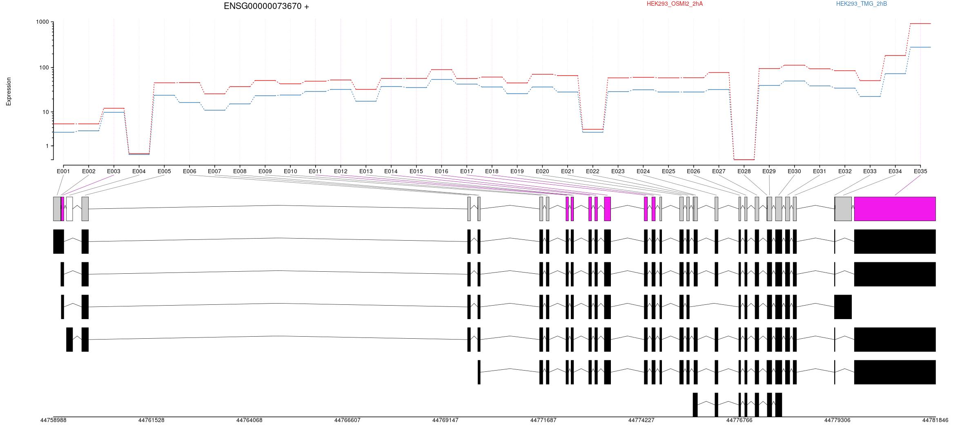Select exon label E015
Screen dimensions: 980x429
[416, 171]
